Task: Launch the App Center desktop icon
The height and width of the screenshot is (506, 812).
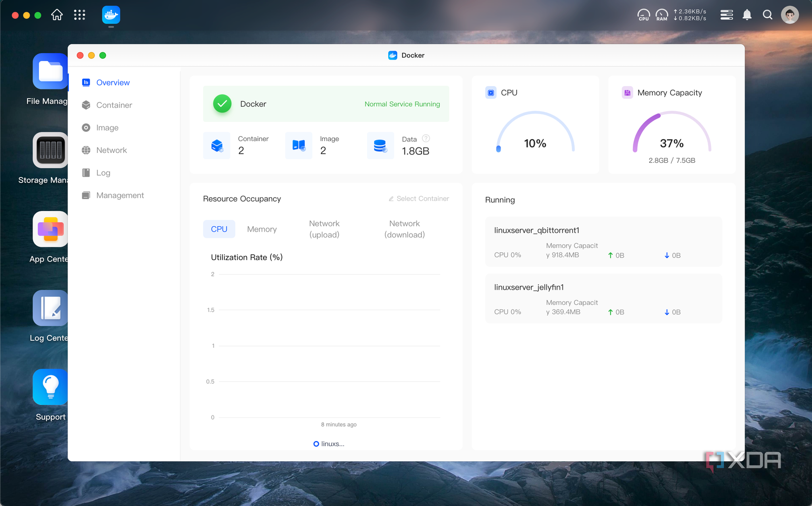Action: tap(50, 229)
